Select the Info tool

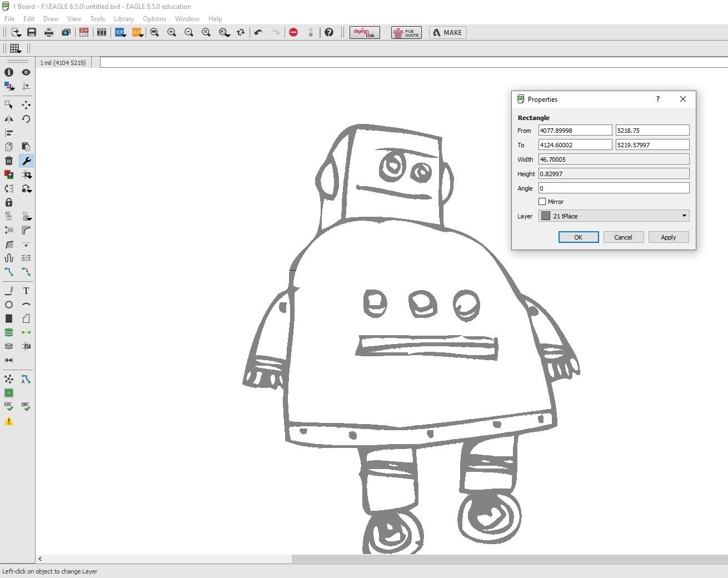coord(9,72)
